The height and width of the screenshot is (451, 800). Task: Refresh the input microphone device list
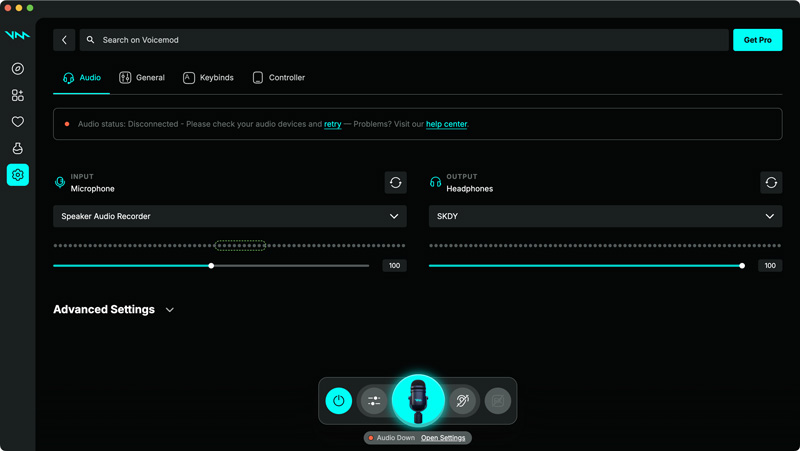coord(395,183)
